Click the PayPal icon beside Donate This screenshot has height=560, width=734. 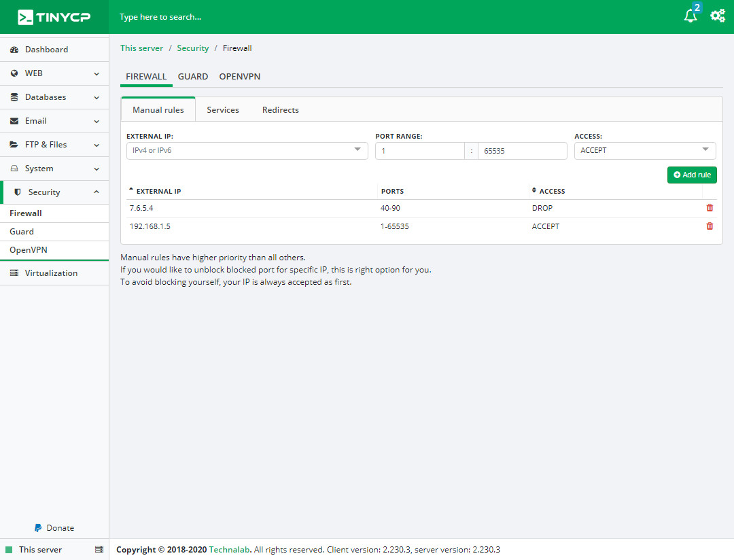point(38,528)
